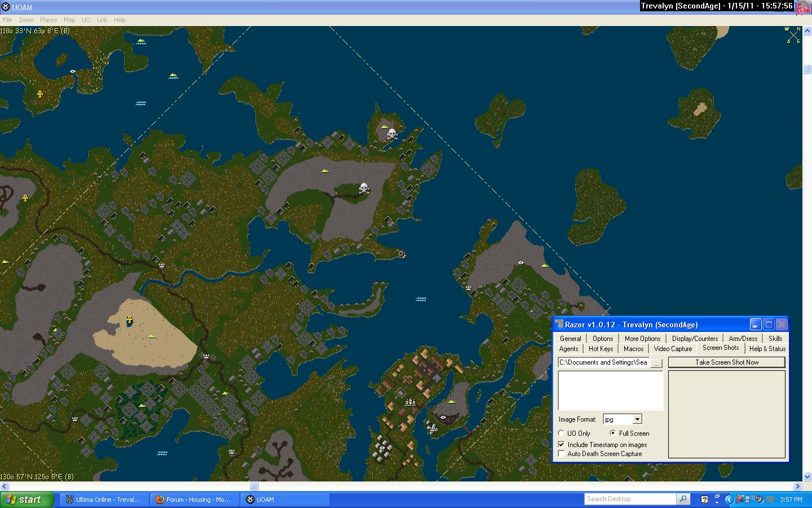Open the Image Format jpg dropdown
The width and height of the screenshot is (812, 508).
[x=637, y=419]
